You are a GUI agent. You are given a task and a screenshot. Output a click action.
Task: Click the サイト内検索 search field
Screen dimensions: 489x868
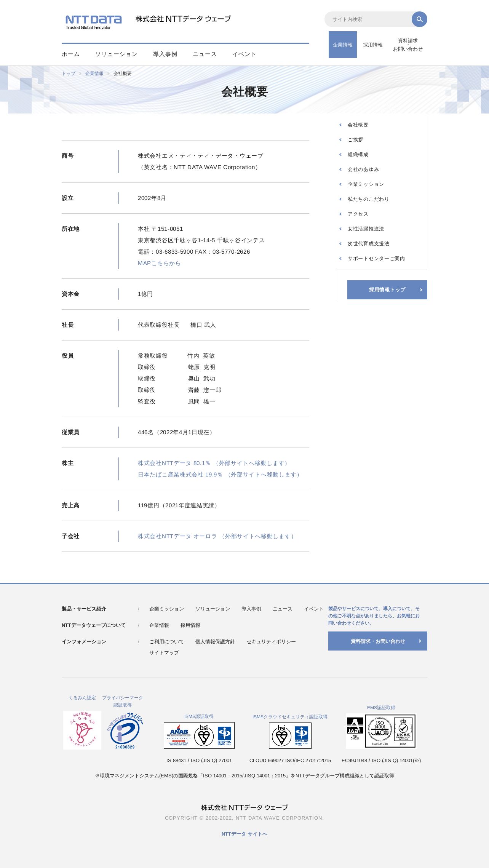(368, 19)
